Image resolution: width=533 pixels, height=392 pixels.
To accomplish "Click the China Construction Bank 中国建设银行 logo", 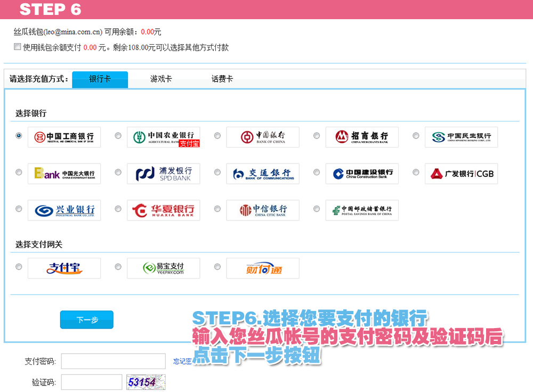I will 362,174.
